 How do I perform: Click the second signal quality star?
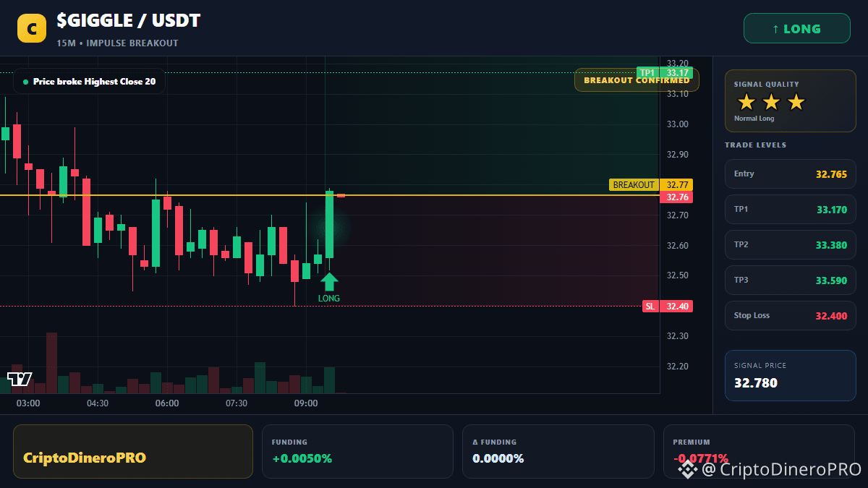(771, 102)
